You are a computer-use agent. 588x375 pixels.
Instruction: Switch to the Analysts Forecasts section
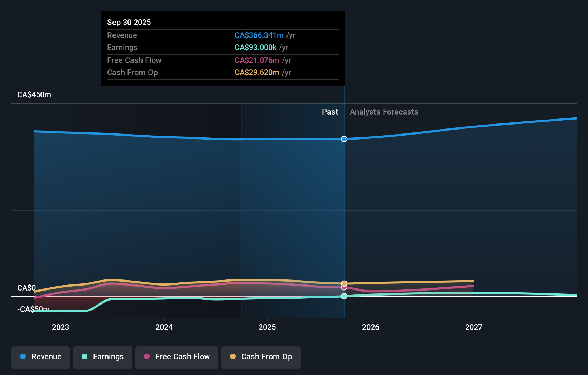(x=384, y=112)
